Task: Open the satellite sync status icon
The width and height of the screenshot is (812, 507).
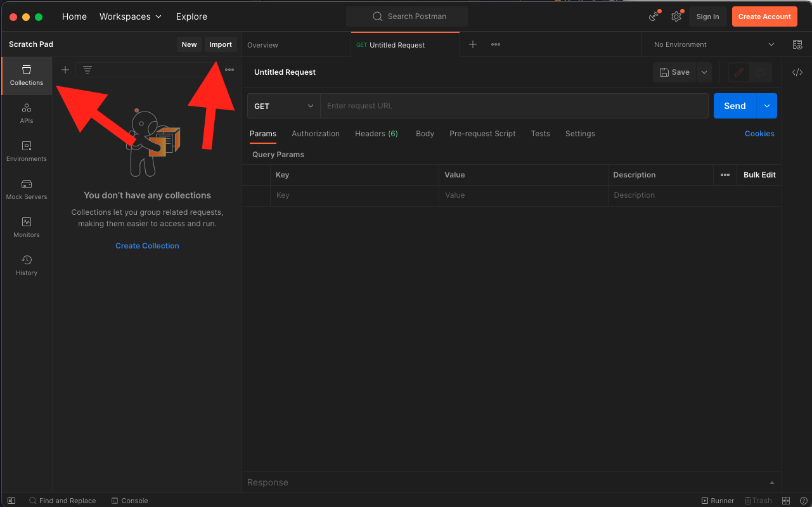Action: (654, 16)
